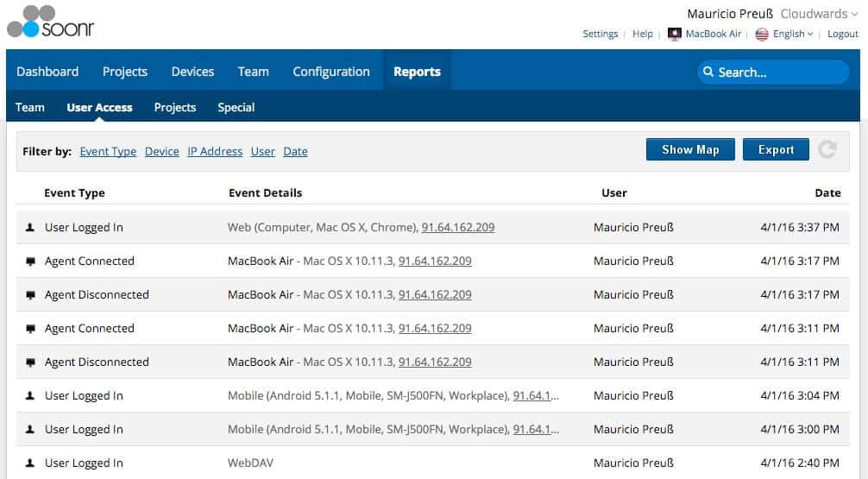Filter by Date

(x=295, y=151)
